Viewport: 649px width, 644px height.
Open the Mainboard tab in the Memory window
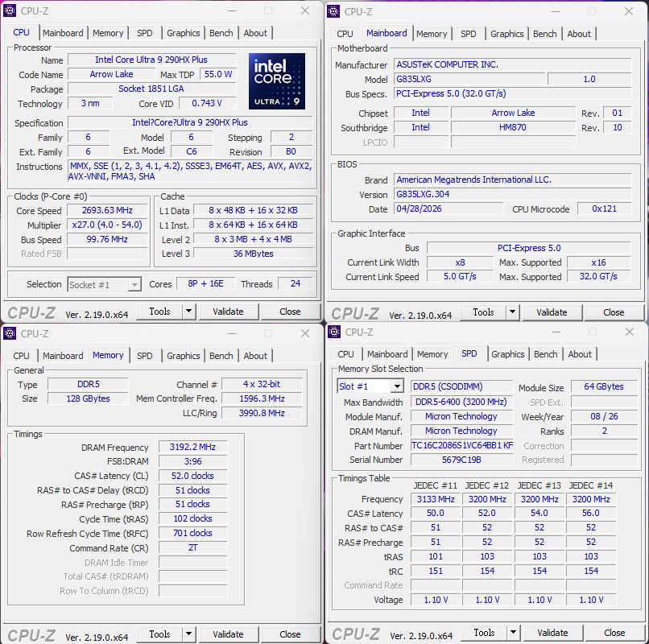tap(63, 356)
